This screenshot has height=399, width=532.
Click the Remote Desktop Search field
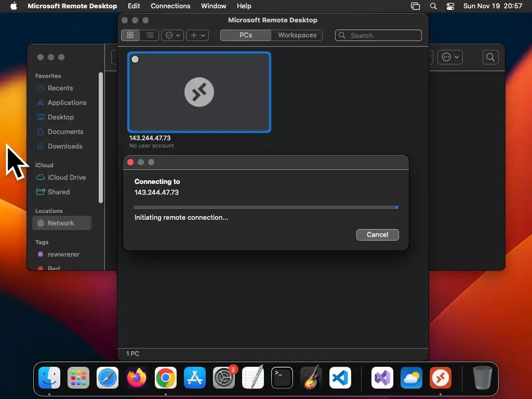[378, 35]
